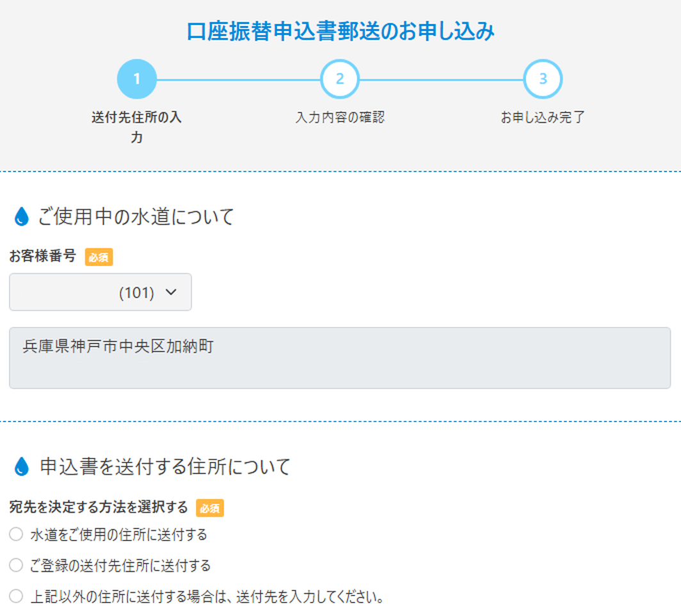The image size is (681, 616).
Task: Click the address field showing 兵庫県神戸市中央区加納町
Action: point(340,358)
